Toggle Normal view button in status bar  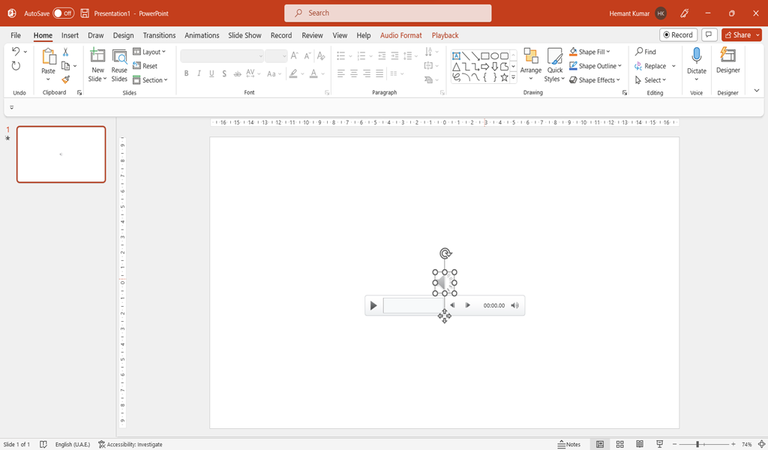600,444
